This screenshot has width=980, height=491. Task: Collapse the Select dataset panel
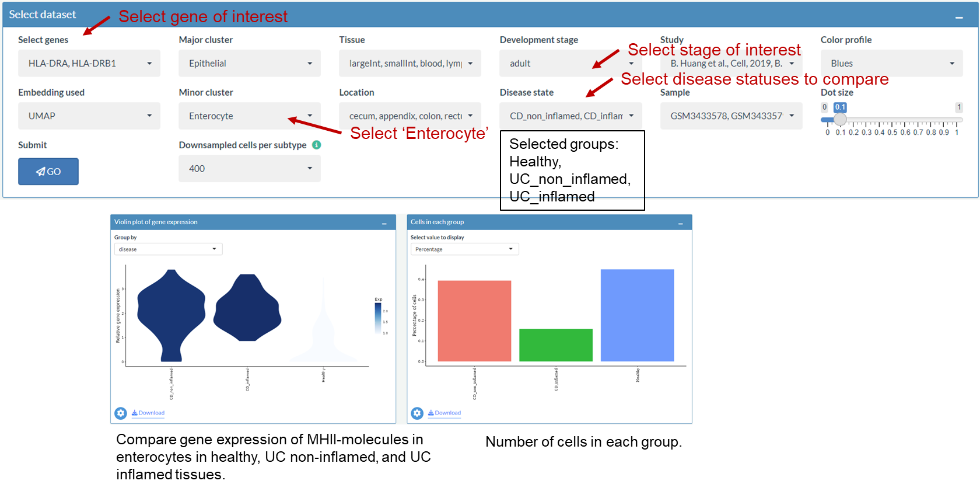click(958, 18)
